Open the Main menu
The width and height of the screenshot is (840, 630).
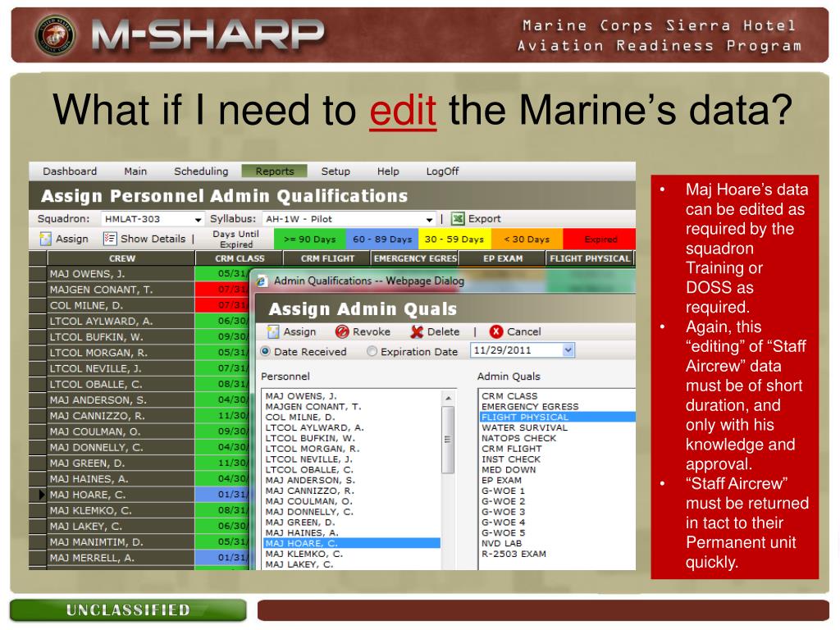(x=135, y=171)
